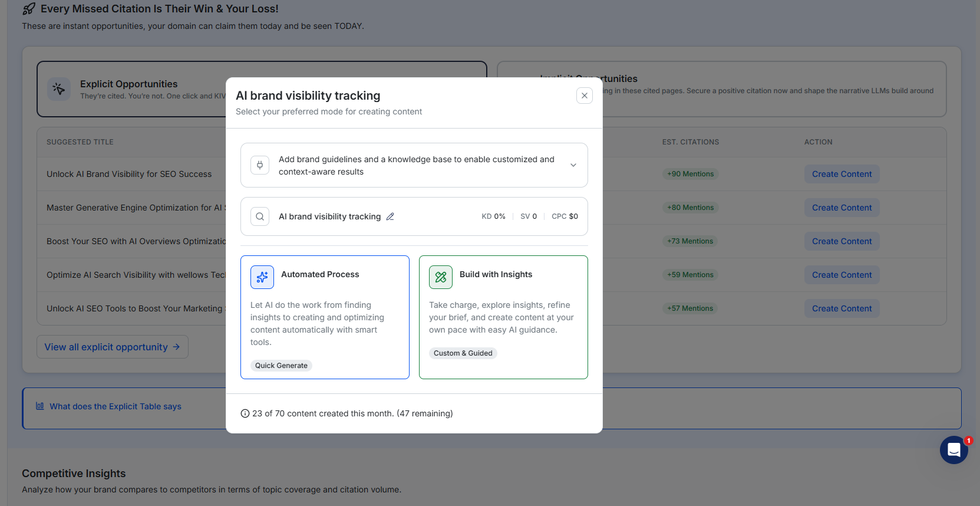
Task: Open the chat support widget
Action: pos(953,450)
